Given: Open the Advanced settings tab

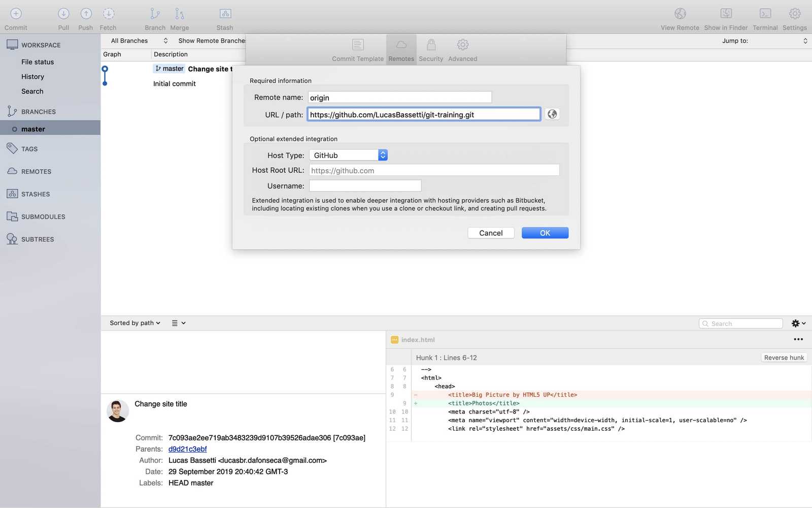Looking at the screenshot, I should (462, 49).
